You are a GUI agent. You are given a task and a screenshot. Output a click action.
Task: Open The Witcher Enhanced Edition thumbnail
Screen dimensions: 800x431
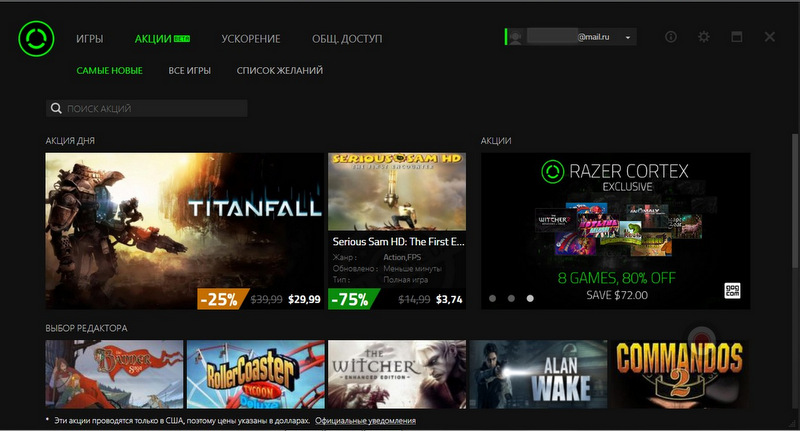point(397,374)
